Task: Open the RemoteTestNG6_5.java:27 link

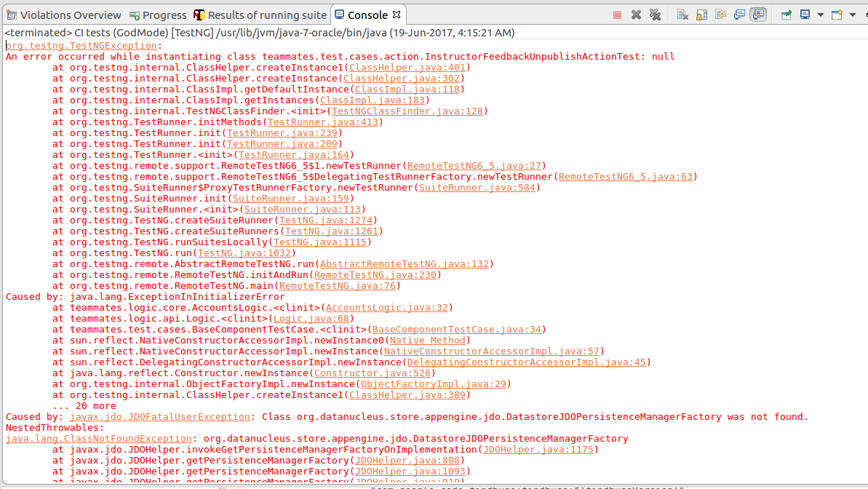Action: (x=474, y=166)
